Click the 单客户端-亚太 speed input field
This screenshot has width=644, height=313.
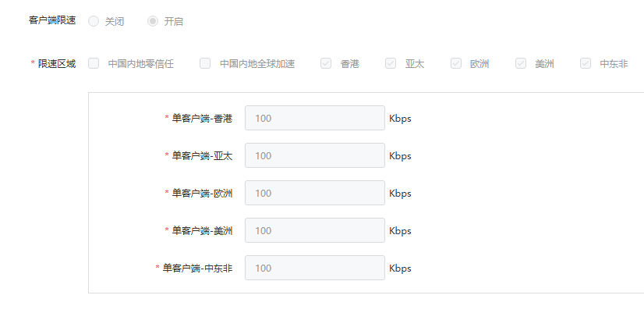315,155
